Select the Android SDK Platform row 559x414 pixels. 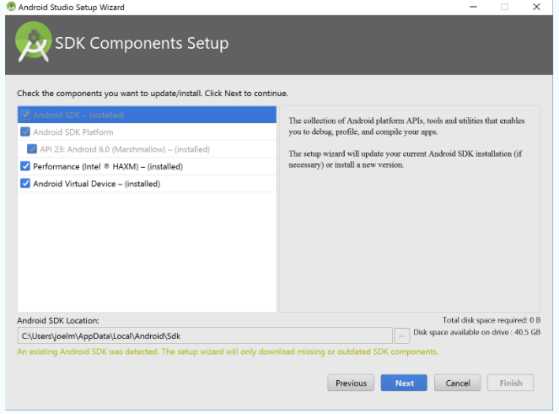pos(147,132)
